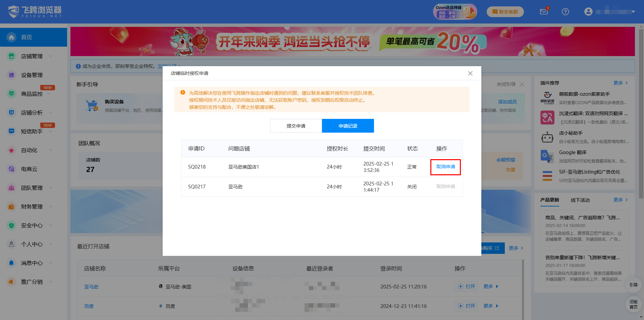This screenshot has width=644, height=320.
Task: Click the 首页 home icon in sidebar
Action: coord(12,37)
